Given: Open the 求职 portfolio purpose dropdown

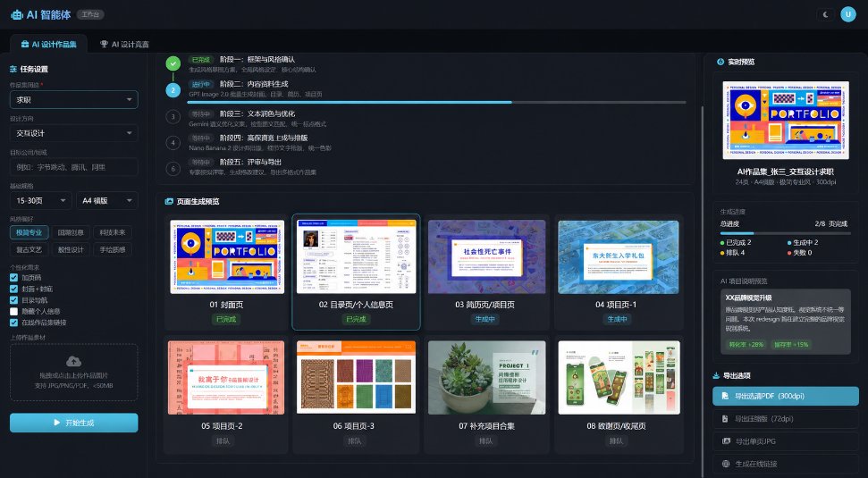Looking at the screenshot, I should click(x=73, y=99).
